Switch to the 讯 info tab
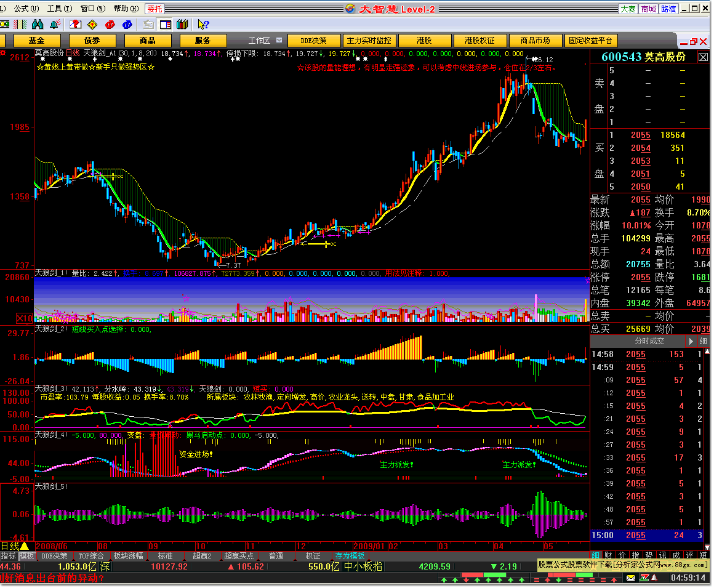This screenshot has width=714, height=588. [662, 555]
